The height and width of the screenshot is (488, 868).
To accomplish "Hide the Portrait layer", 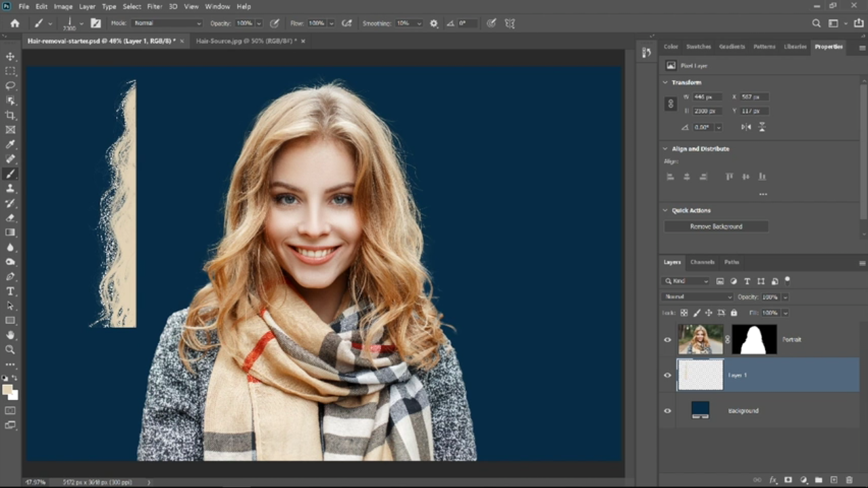I will (x=667, y=340).
